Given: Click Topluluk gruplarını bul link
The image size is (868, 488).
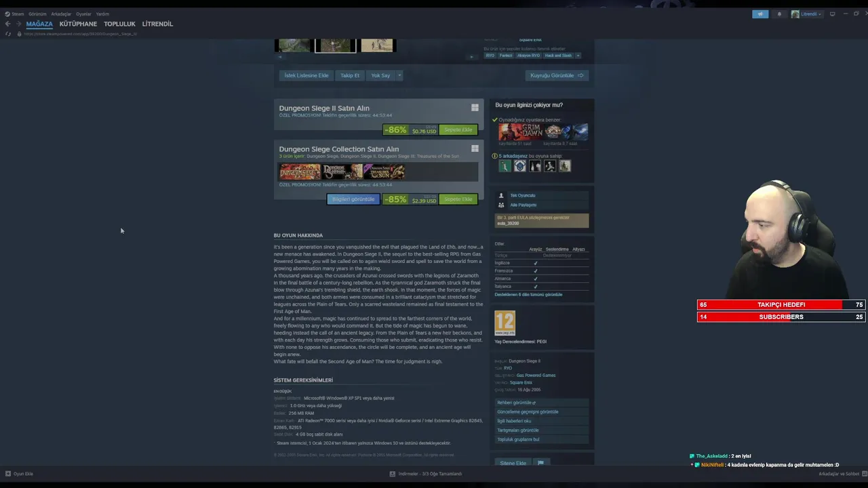Looking at the screenshot, I should pyautogui.click(x=542, y=439).
